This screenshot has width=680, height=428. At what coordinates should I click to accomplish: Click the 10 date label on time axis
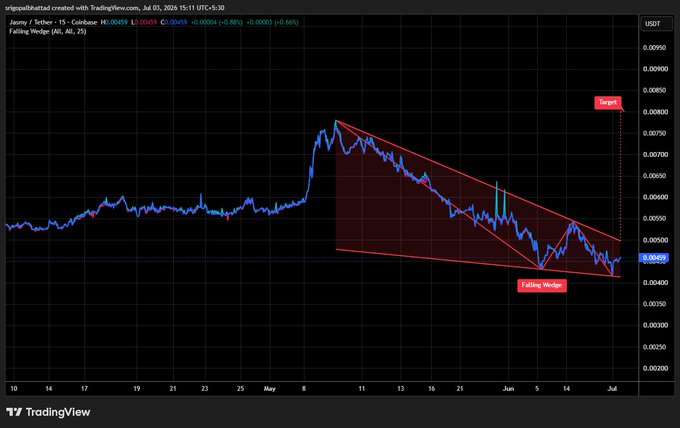point(14,389)
